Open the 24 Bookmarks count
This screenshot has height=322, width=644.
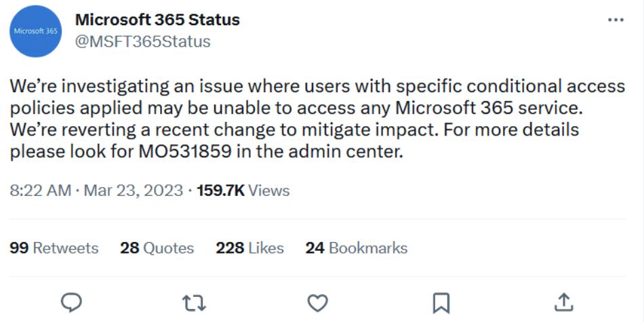(x=356, y=248)
